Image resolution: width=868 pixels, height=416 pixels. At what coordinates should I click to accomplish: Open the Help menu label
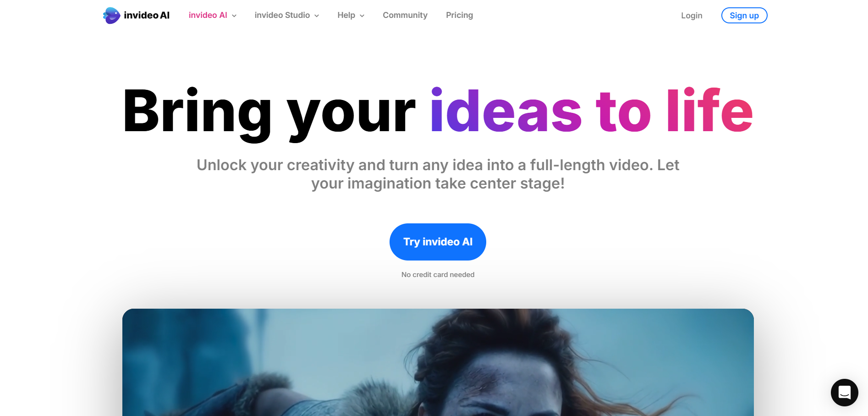(x=346, y=15)
